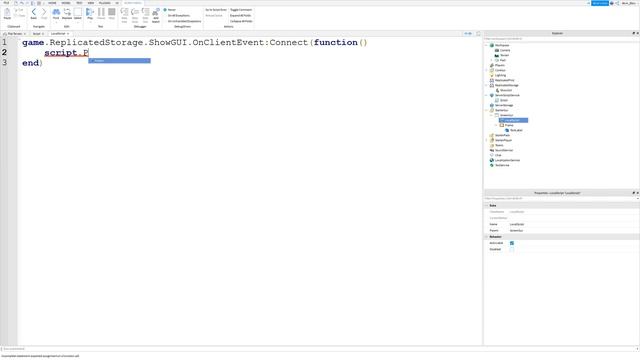The height and width of the screenshot is (360, 640).
Task: Select ServerStorage in Explorer
Action: point(503,105)
